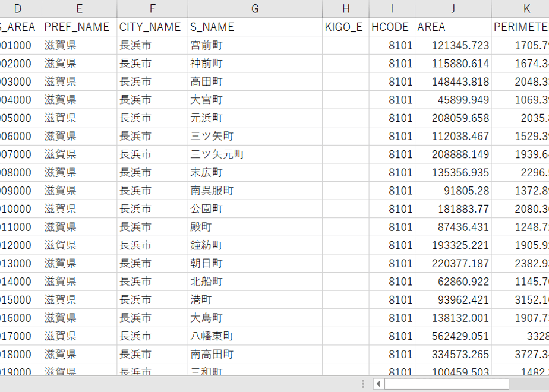The width and height of the screenshot is (549, 392).
Task: Click the cell containing 港町
Action: point(255,300)
